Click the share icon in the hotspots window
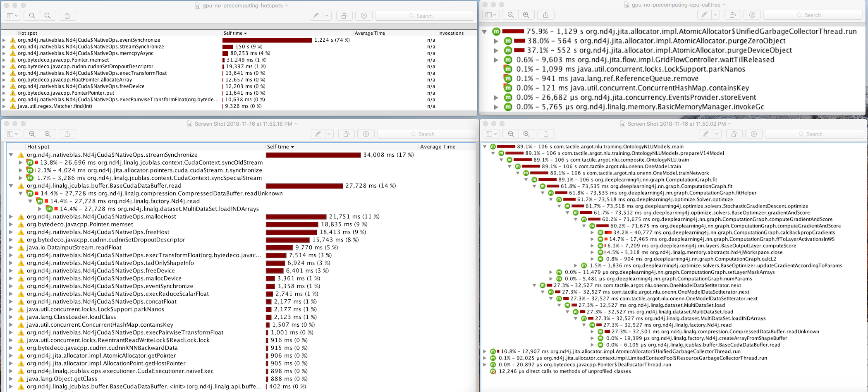The height and width of the screenshot is (392, 868). [x=67, y=15]
